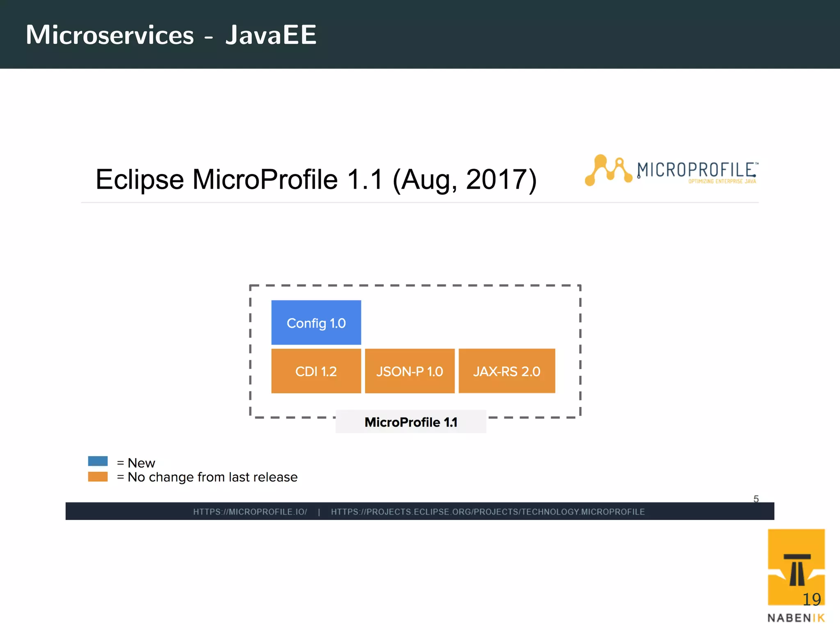
Task: Click the JAX-RS 2.0 box
Action: tap(507, 371)
